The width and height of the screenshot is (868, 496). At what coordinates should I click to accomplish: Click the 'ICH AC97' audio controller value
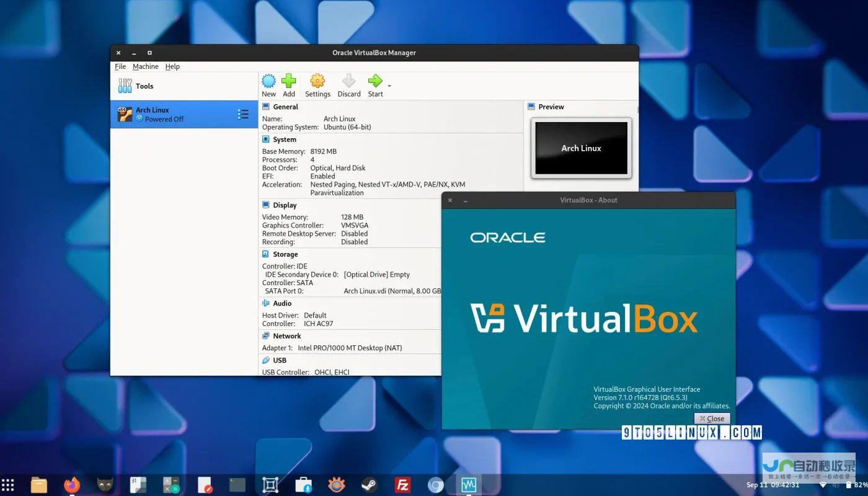click(x=319, y=324)
